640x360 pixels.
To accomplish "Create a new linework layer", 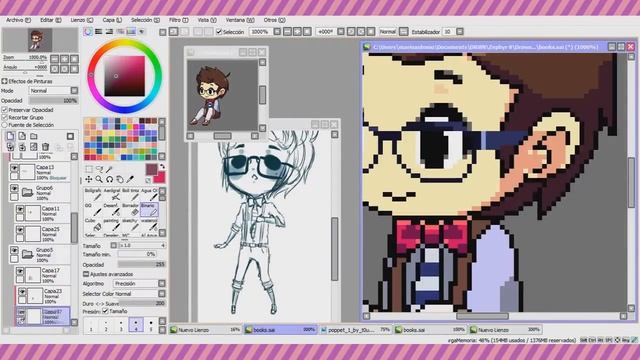I will point(22,136).
